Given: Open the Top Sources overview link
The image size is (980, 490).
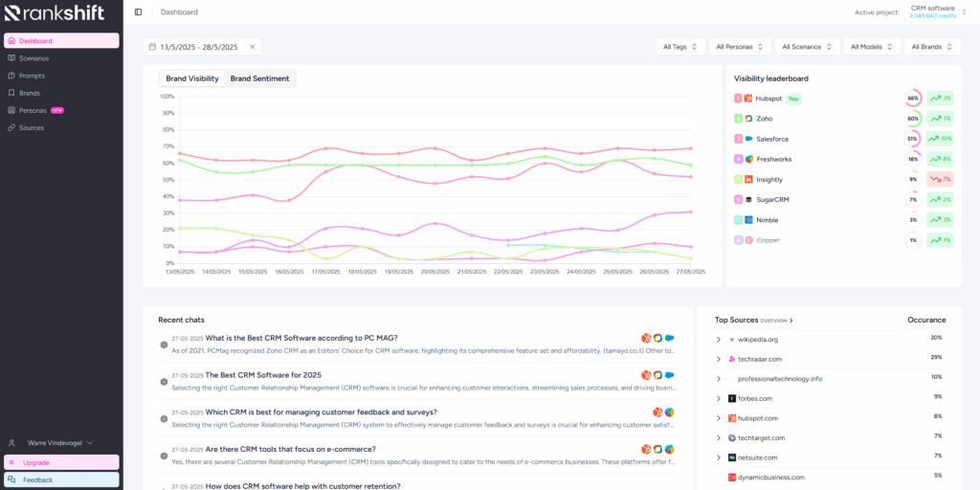Looking at the screenshot, I should [776, 320].
